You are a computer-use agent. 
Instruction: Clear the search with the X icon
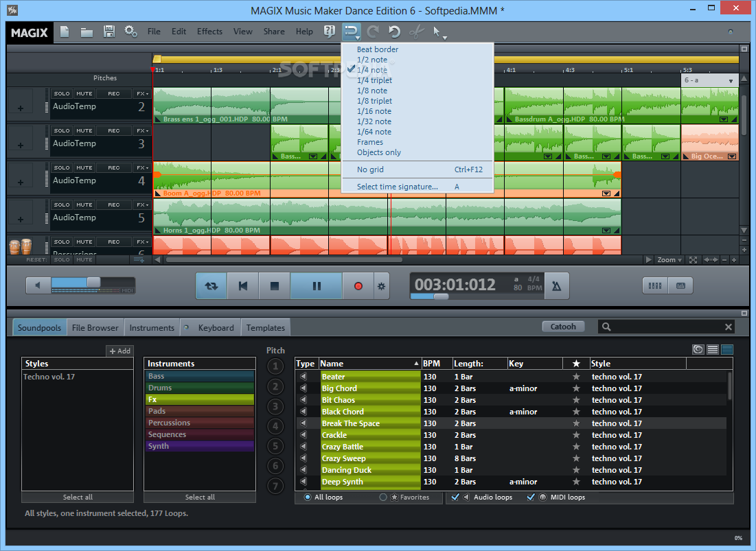point(729,327)
